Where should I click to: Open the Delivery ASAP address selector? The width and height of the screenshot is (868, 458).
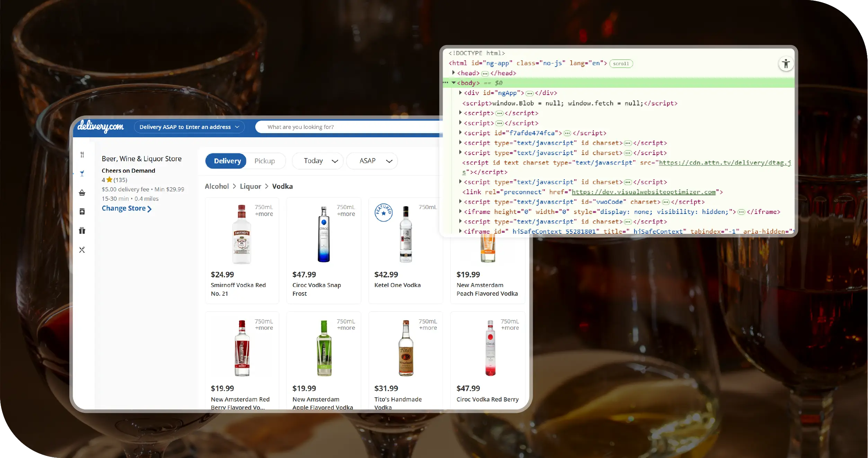coord(189,127)
